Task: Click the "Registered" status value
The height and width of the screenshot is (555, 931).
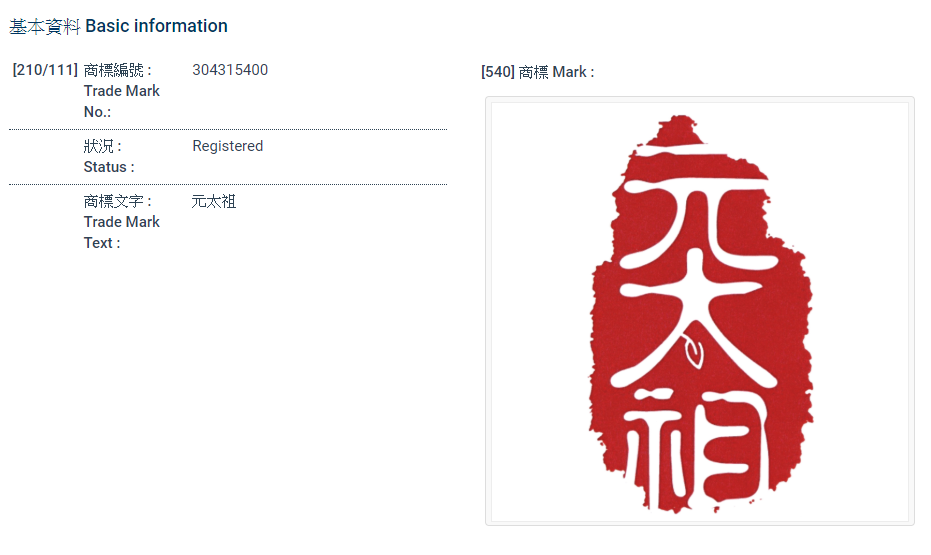Action: click(x=228, y=146)
